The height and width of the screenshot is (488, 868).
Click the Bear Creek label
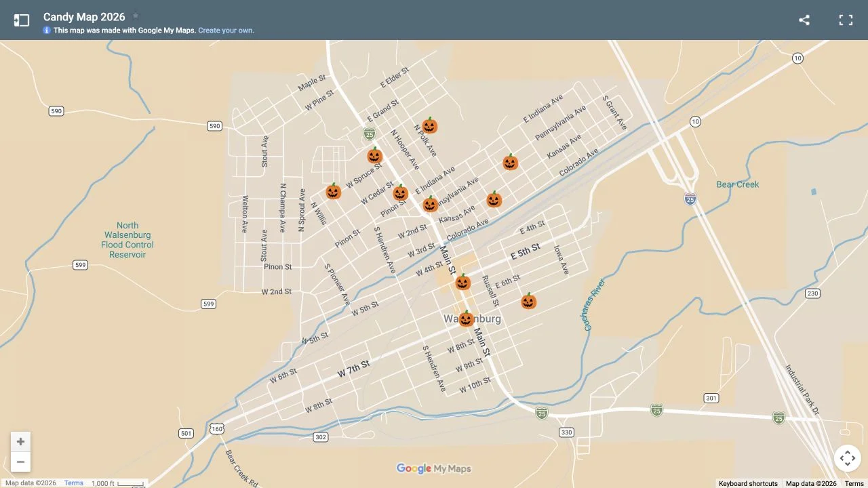[738, 184]
